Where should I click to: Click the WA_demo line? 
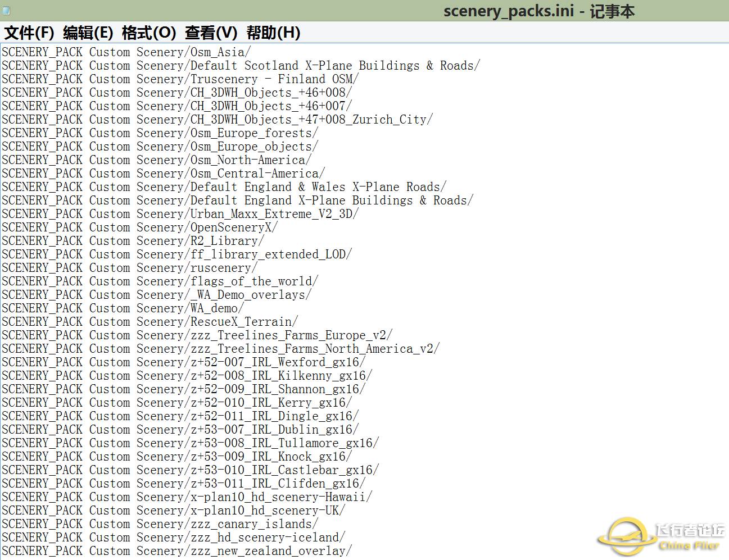[123, 308]
